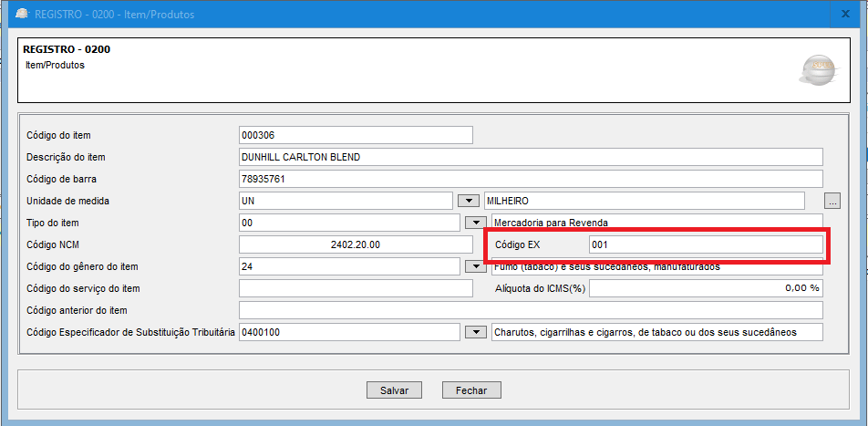Focus the Código anterior do item field
This screenshot has width=868, height=426.
(x=530, y=310)
